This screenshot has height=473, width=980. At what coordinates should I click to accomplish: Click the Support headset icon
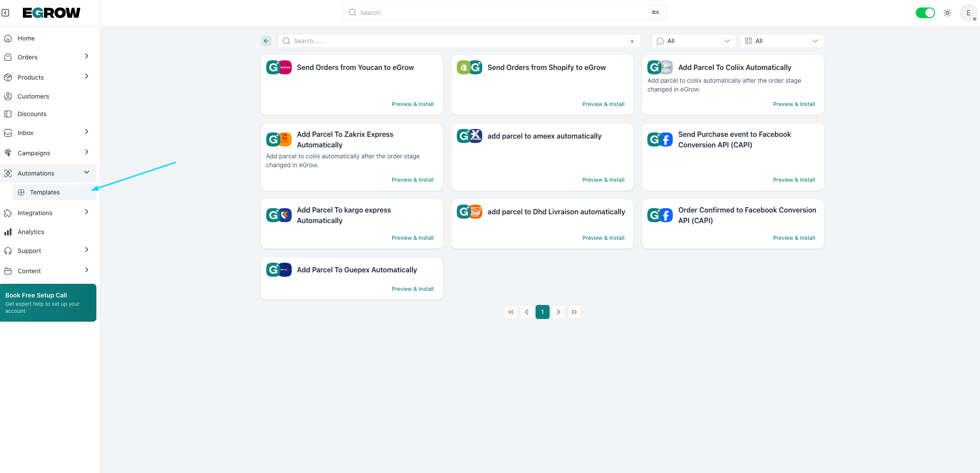point(8,251)
